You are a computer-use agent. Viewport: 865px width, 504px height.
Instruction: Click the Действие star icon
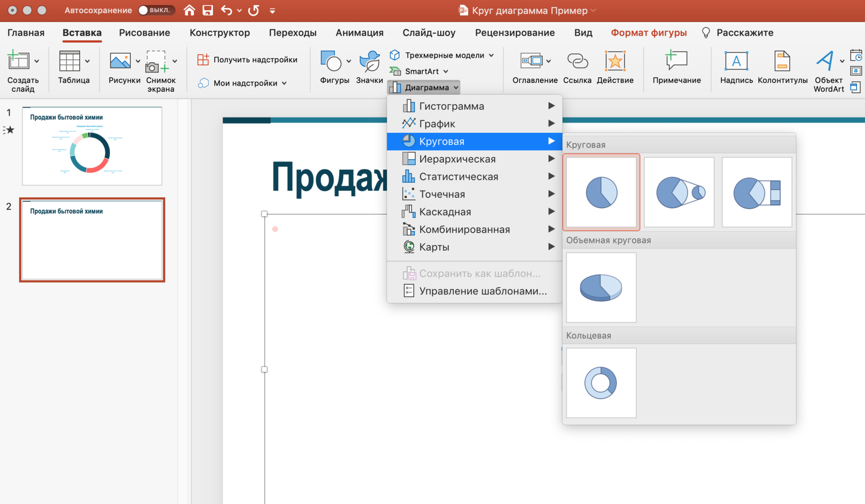pos(615,61)
